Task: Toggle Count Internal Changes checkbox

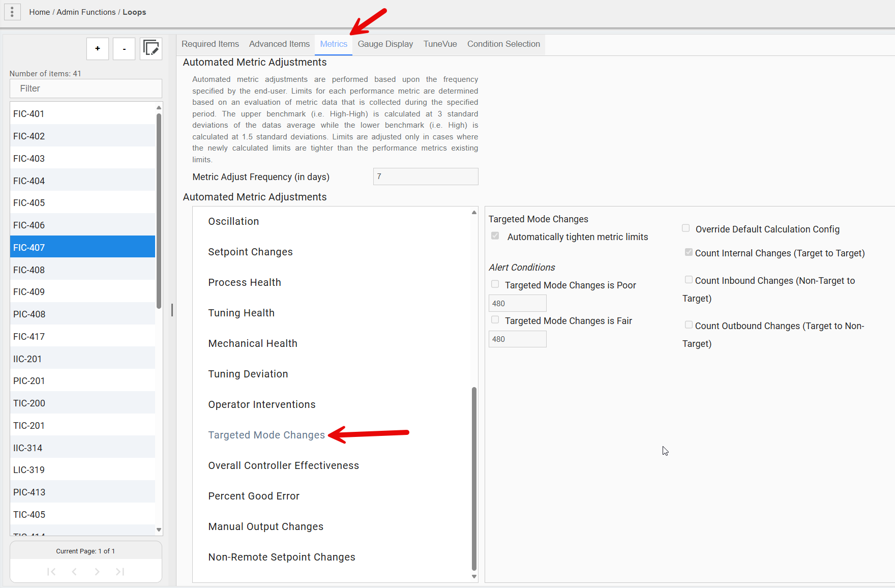Action: point(689,252)
